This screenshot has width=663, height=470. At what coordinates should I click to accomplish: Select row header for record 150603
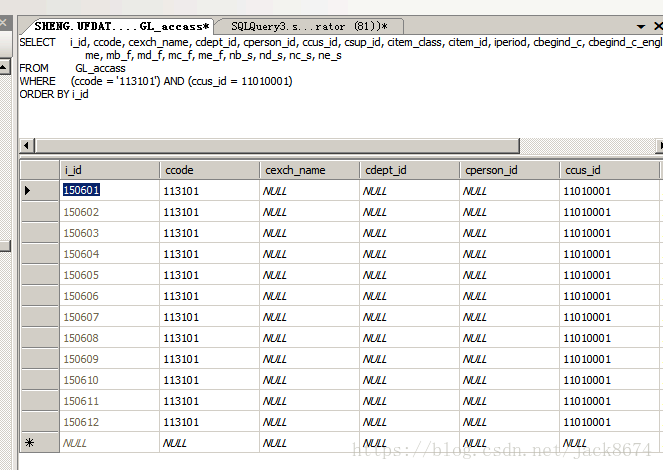click(39, 233)
